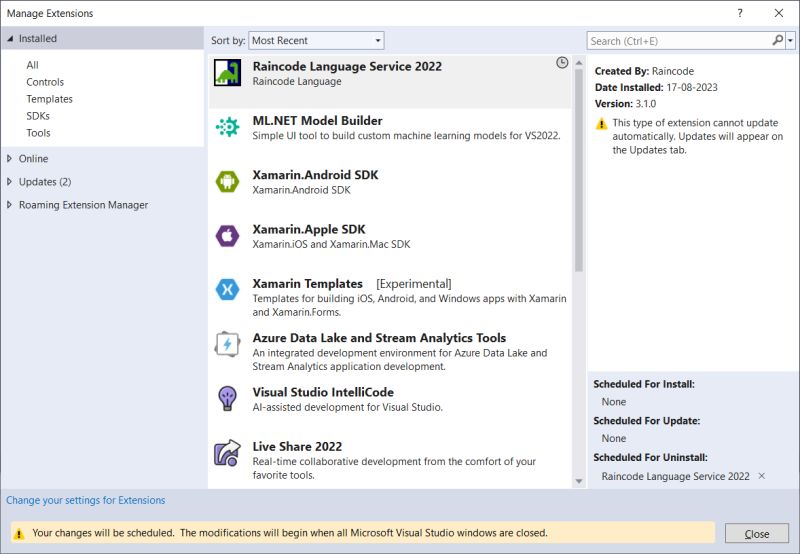The image size is (800, 554).
Task: Select All under Installed
Action: point(32,65)
